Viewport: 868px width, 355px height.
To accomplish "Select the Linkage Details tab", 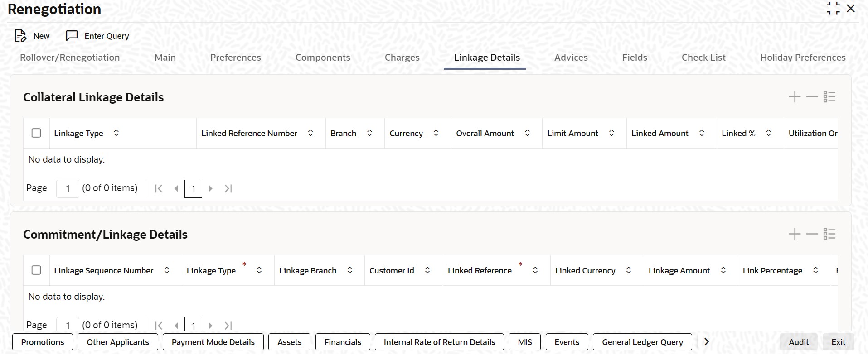I will pos(487,58).
